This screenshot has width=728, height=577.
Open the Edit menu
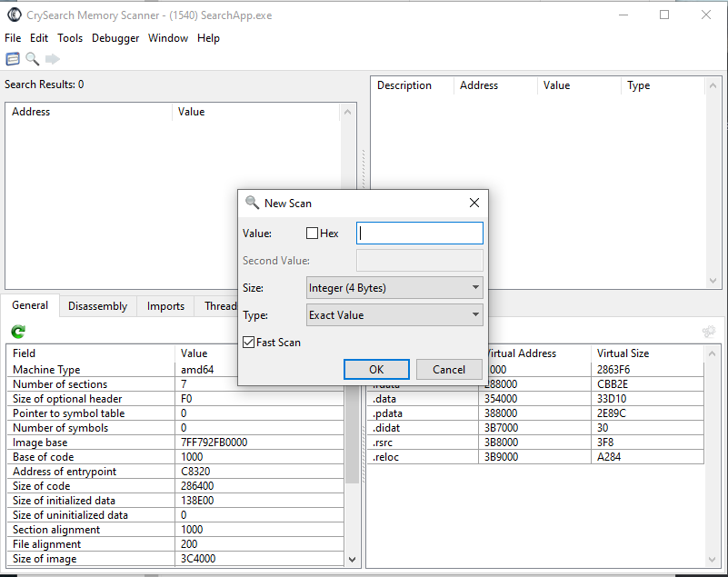pos(39,38)
